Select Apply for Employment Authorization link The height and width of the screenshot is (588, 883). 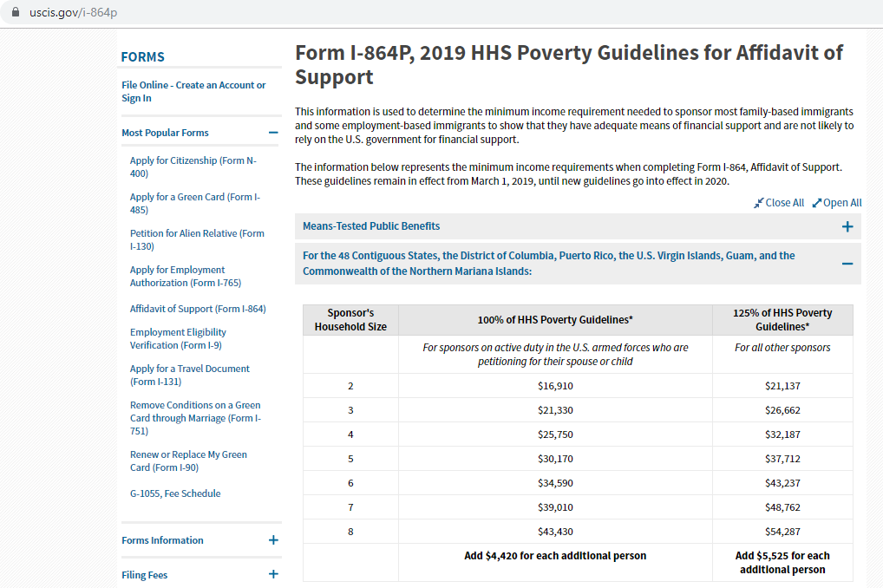pyautogui.click(x=186, y=277)
